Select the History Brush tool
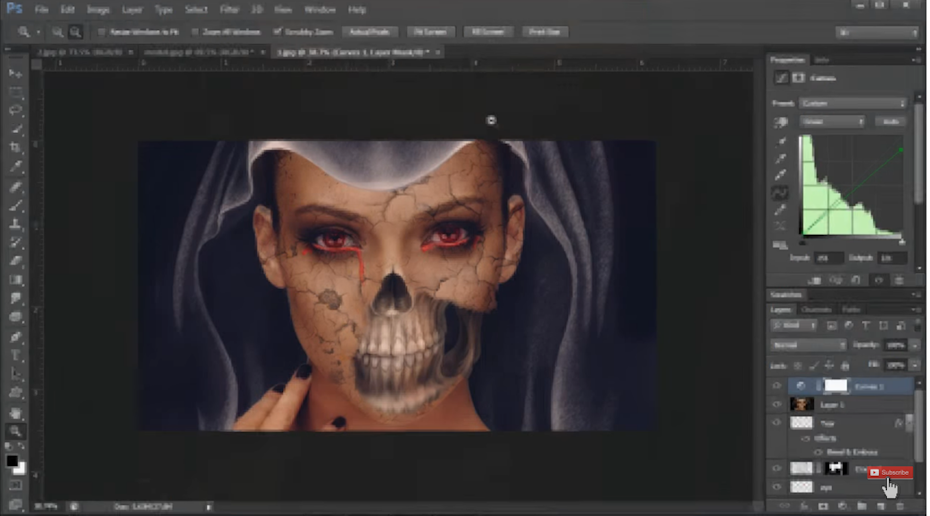The image size is (930, 516). [x=15, y=243]
